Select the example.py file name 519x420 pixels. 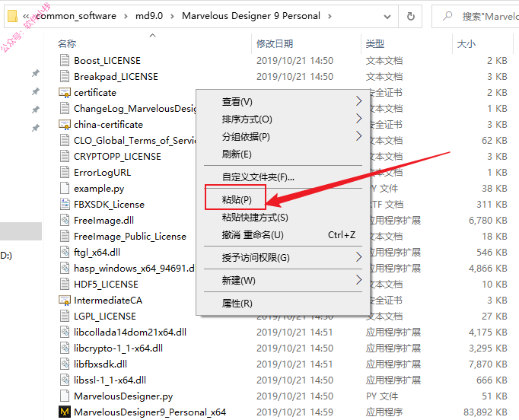[x=99, y=189]
